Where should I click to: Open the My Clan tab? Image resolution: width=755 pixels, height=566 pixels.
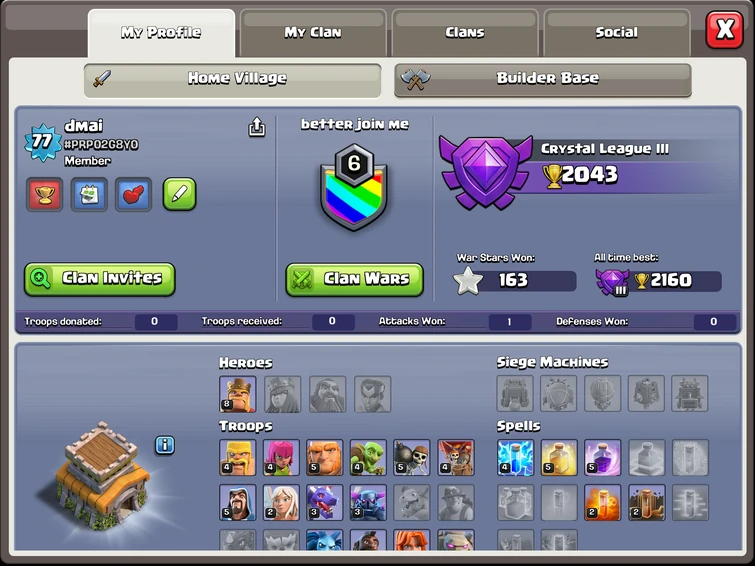click(313, 33)
